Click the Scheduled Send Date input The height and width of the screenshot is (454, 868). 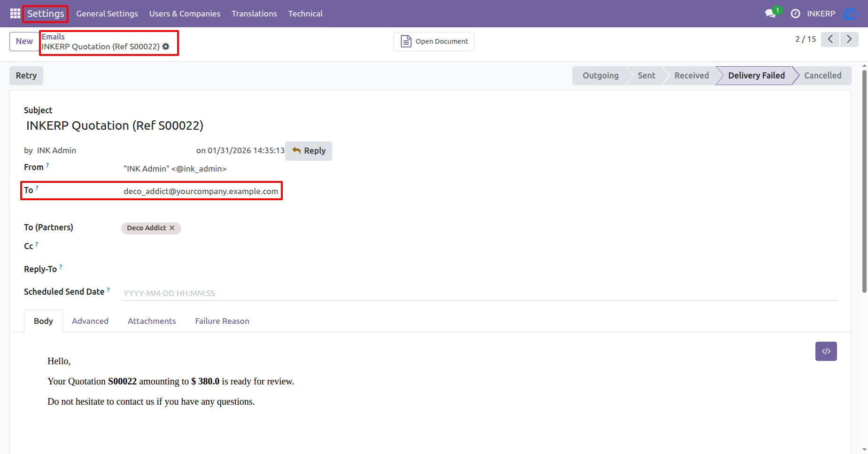pos(479,293)
